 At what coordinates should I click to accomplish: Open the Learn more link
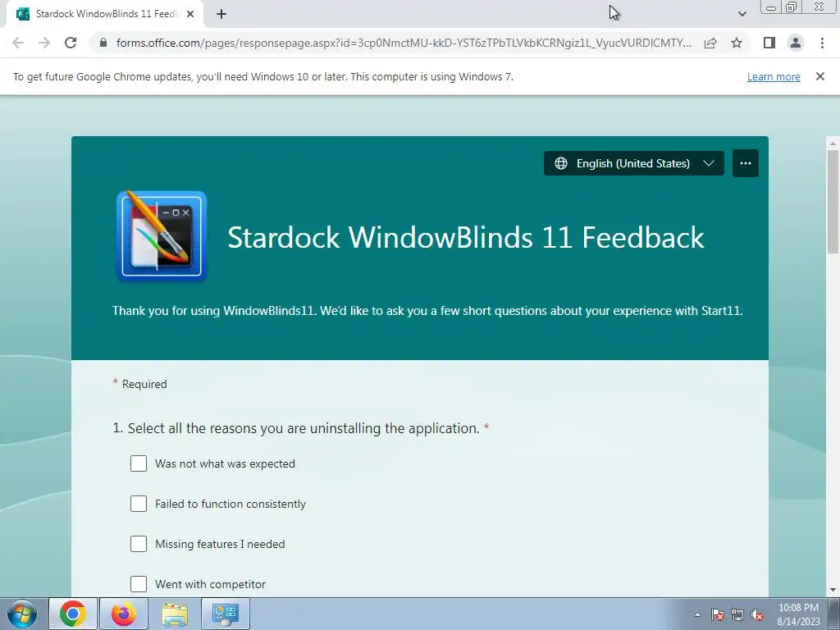pyautogui.click(x=774, y=76)
